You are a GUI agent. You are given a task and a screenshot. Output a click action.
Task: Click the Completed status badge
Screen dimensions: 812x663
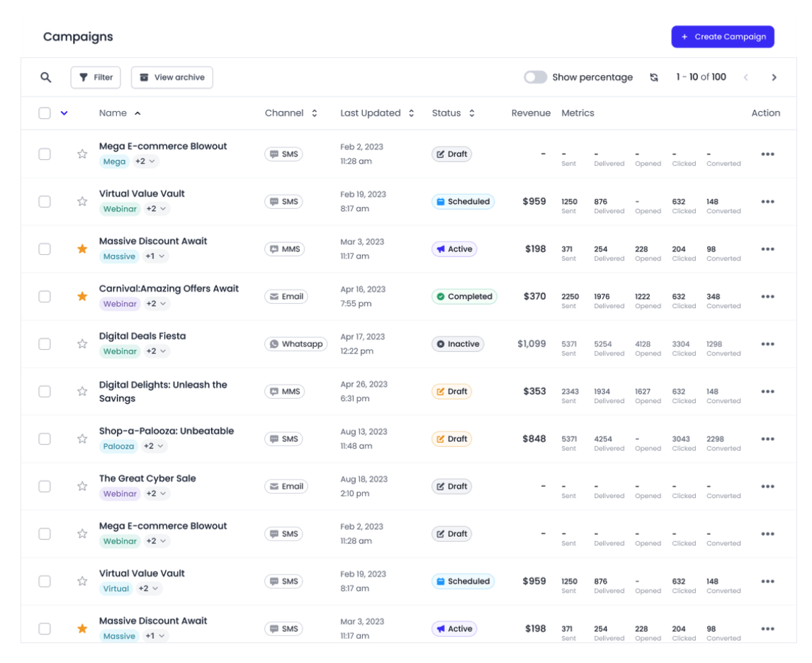(464, 297)
